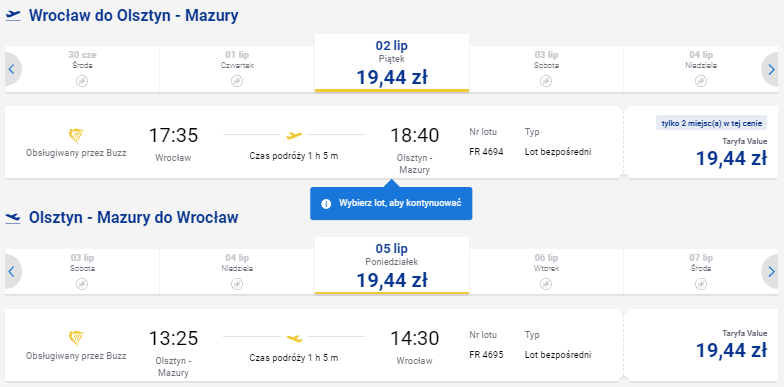Click the 'tylko 2 miejsc(a) w tej cenie' badge

712,124
